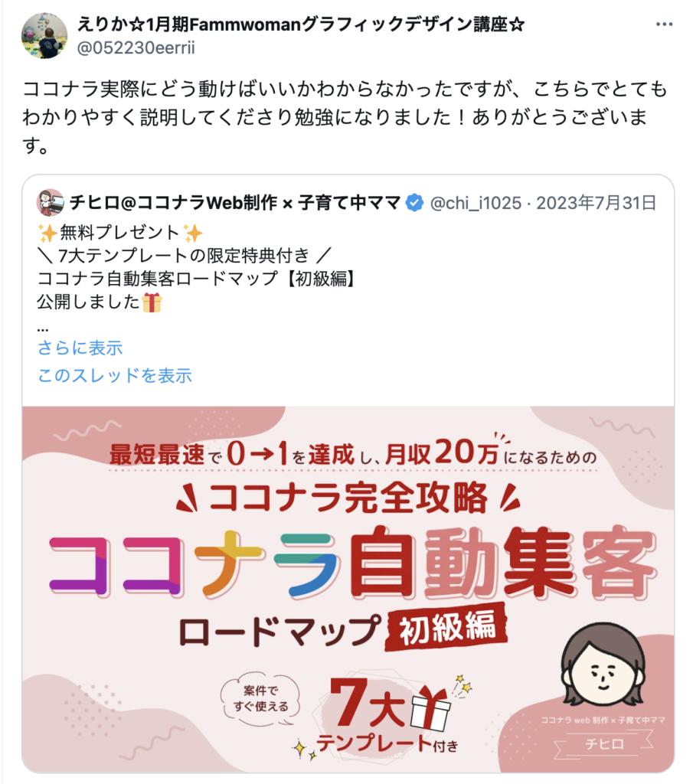
Task: Click the チヒロ character illustration in banner
Action: click(x=603, y=665)
